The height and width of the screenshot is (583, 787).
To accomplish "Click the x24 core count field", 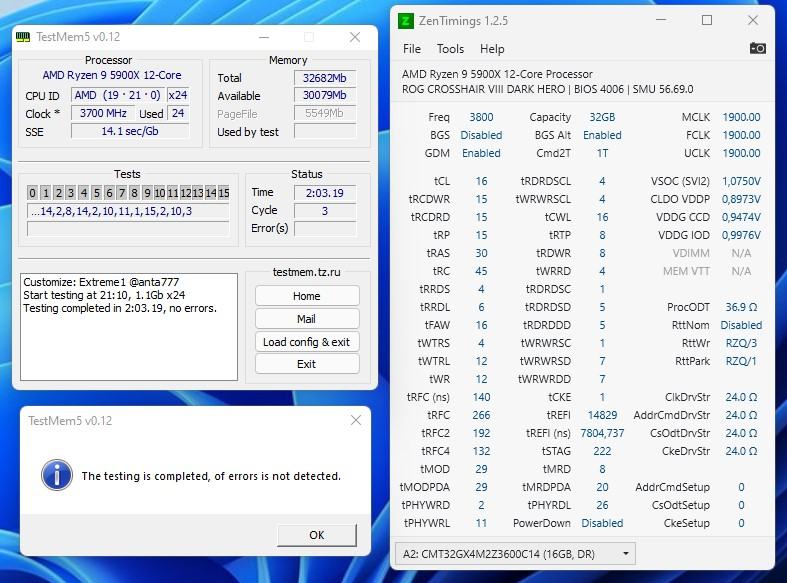I will (x=178, y=95).
